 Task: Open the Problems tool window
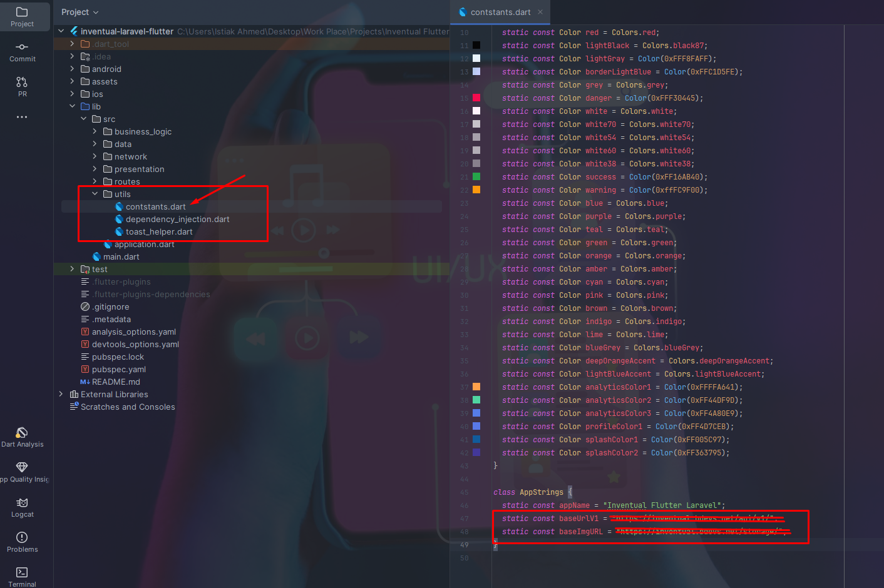tap(22, 542)
